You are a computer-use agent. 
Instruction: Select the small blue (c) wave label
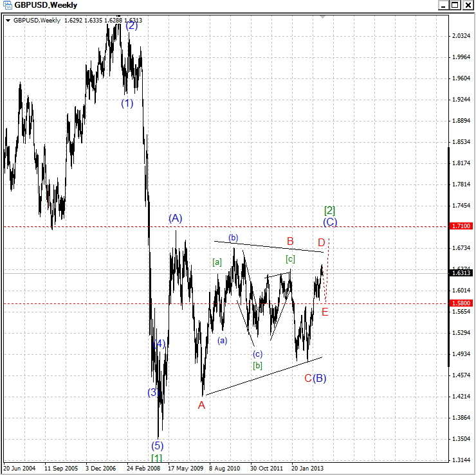[x=257, y=354]
